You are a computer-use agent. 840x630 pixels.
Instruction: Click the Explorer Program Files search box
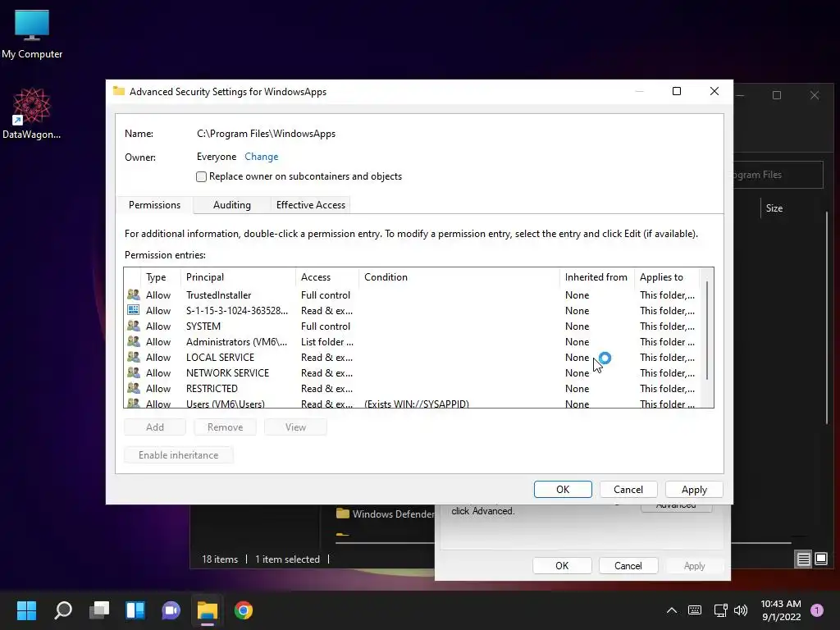[778, 175]
